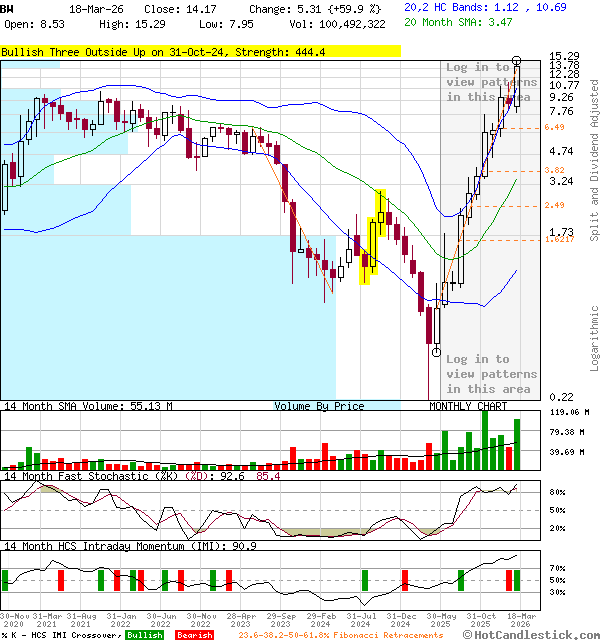Image resolution: width=600 pixels, height=640 pixels.
Task: Click the 14 Month SMA Volume heading
Action: pyautogui.click(x=88, y=406)
